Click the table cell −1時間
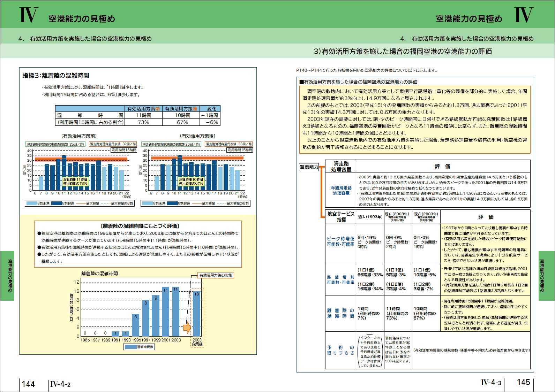Screen dimensions: 555x392 click(210, 115)
